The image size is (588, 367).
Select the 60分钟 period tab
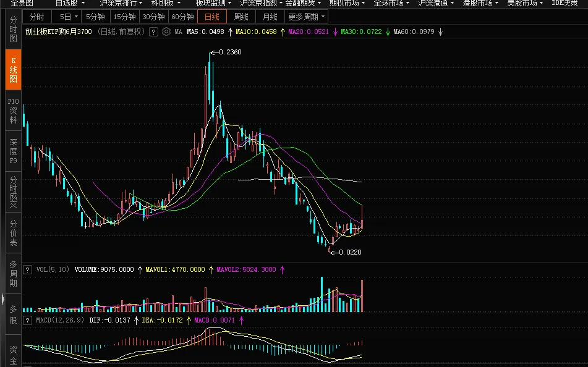point(182,17)
